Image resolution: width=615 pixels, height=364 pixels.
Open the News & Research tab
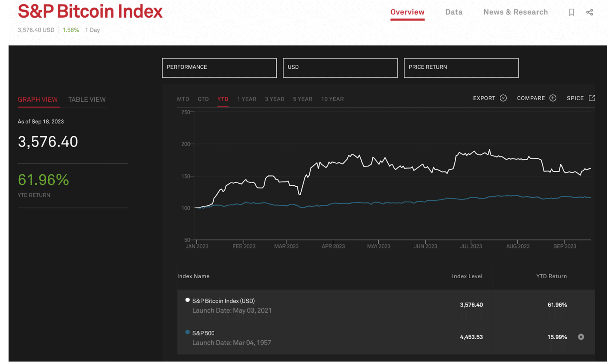pyautogui.click(x=515, y=12)
